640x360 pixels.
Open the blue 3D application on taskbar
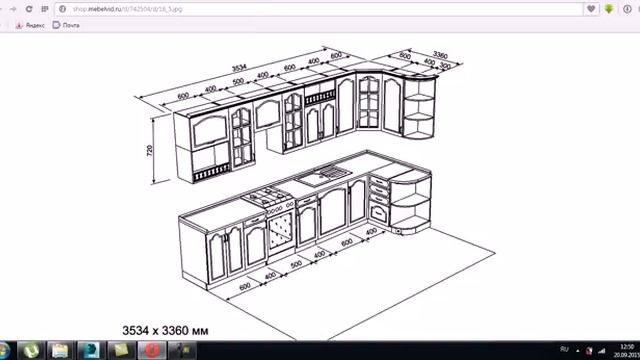tap(91, 350)
